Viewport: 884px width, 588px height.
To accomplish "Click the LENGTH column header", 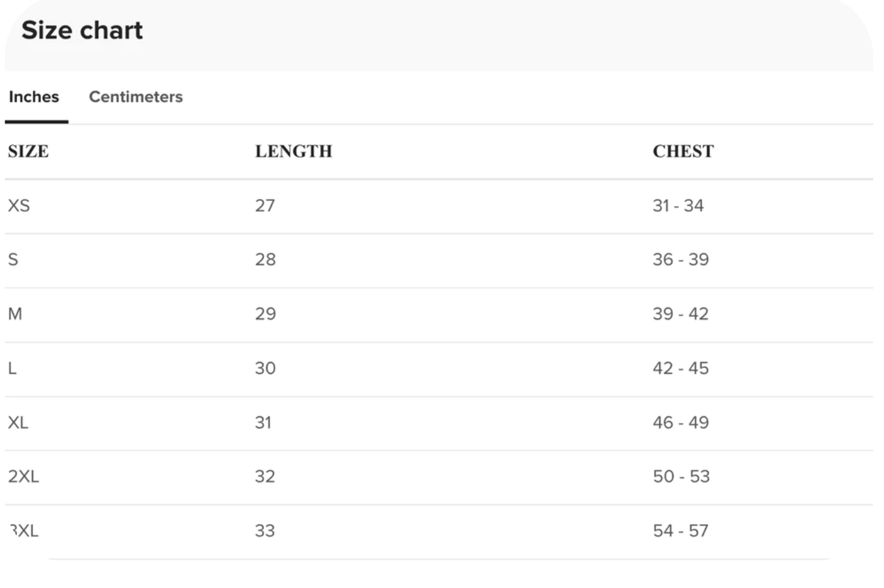I will [294, 151].
